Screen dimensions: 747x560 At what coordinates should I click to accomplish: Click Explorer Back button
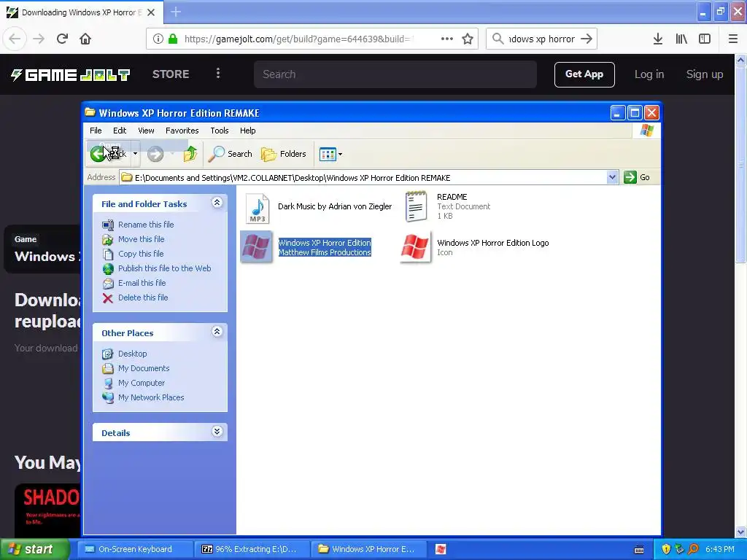point(107,154)
